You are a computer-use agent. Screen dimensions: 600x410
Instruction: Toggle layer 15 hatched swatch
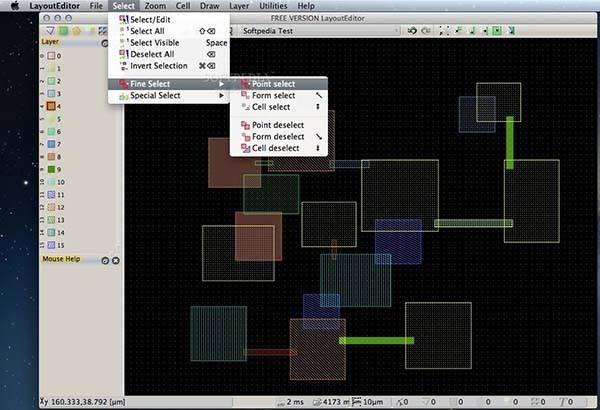(x=51, y=245)
